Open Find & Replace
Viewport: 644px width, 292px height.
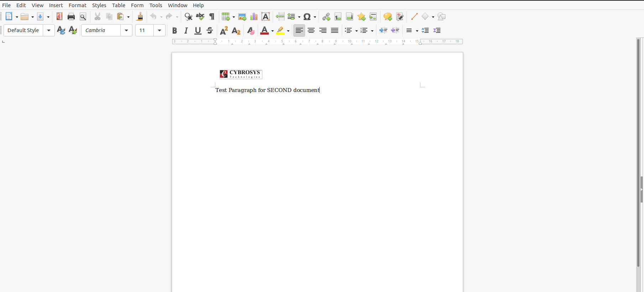point(188,16)
